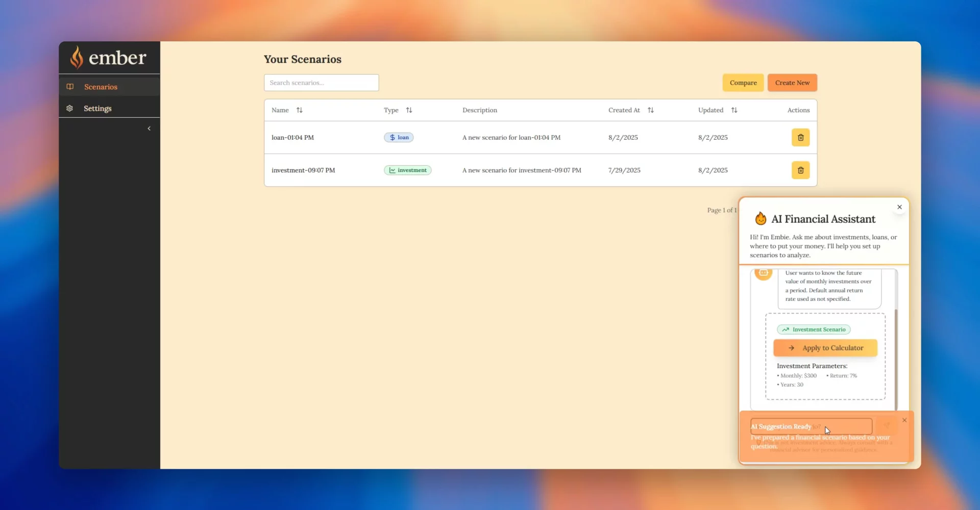980x510 pixels.
Task: Close the AI Financial Assistant panel
Action: [x=899, y=207]
